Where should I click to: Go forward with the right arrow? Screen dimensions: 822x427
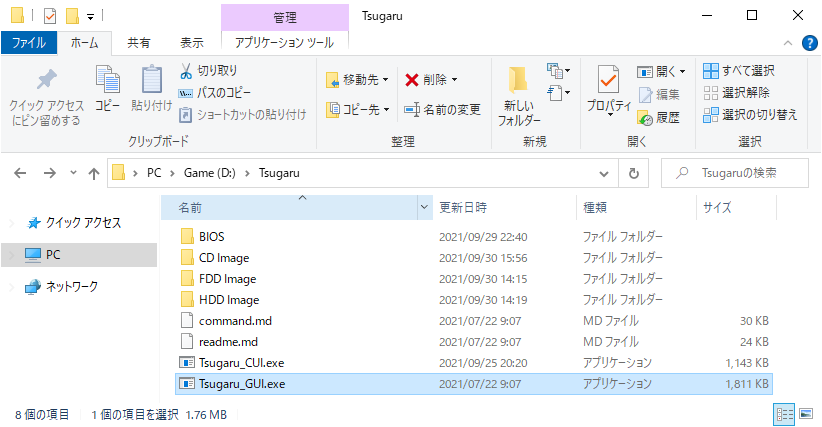point(49,173)
